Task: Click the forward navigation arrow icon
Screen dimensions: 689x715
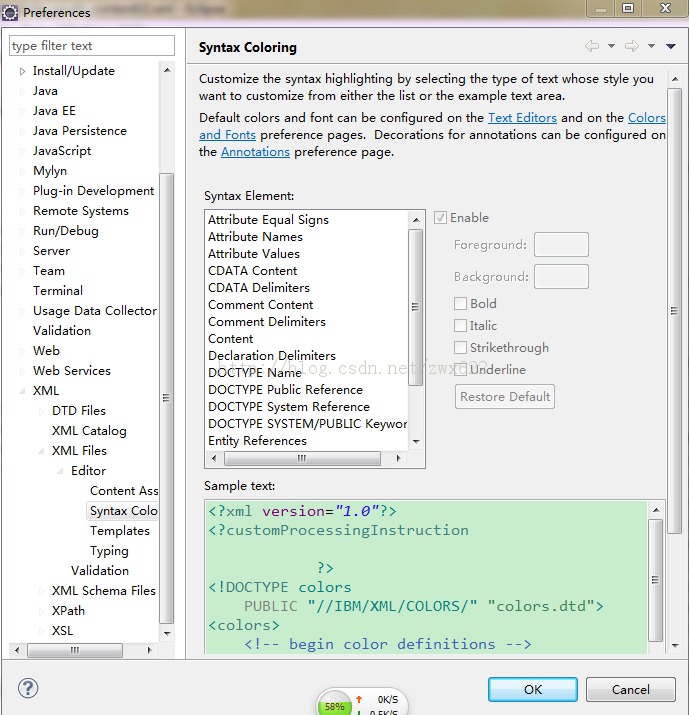Action: coord(631,46)
